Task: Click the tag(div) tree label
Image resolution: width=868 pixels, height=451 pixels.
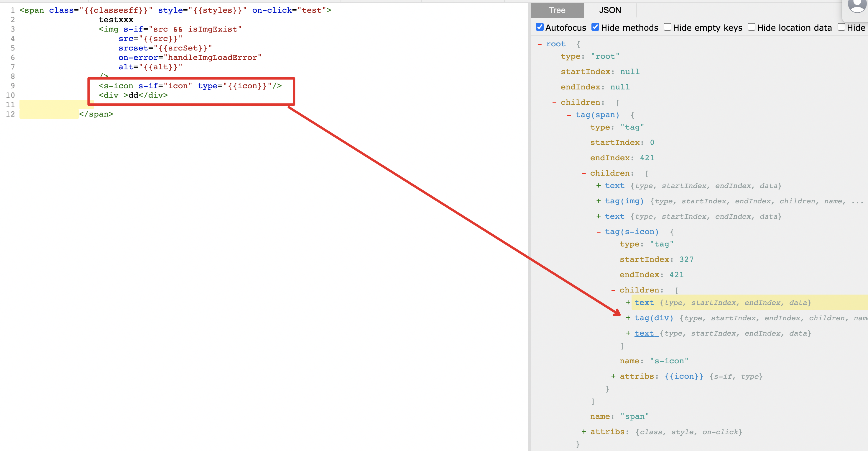Action: (x=653, y=318)
